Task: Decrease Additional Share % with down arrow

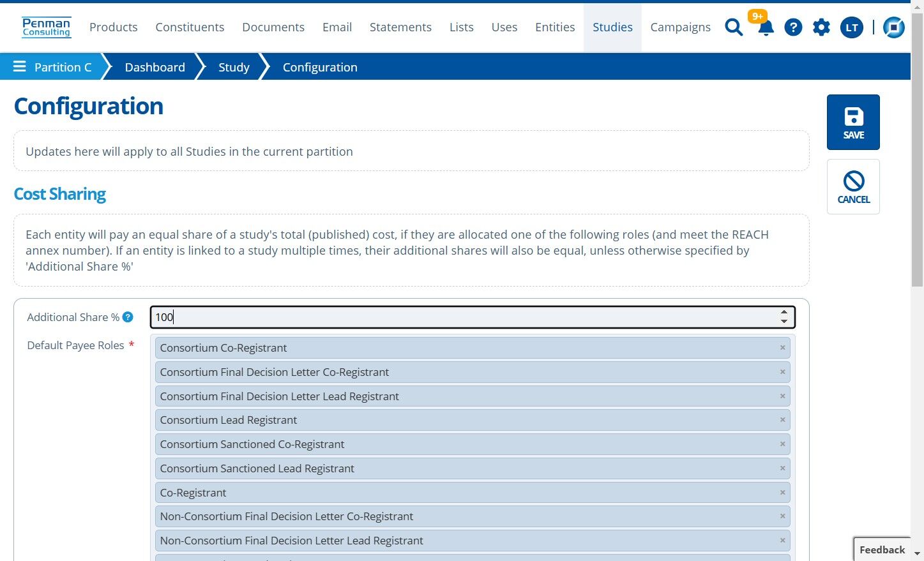Action: tap(784, 322)
